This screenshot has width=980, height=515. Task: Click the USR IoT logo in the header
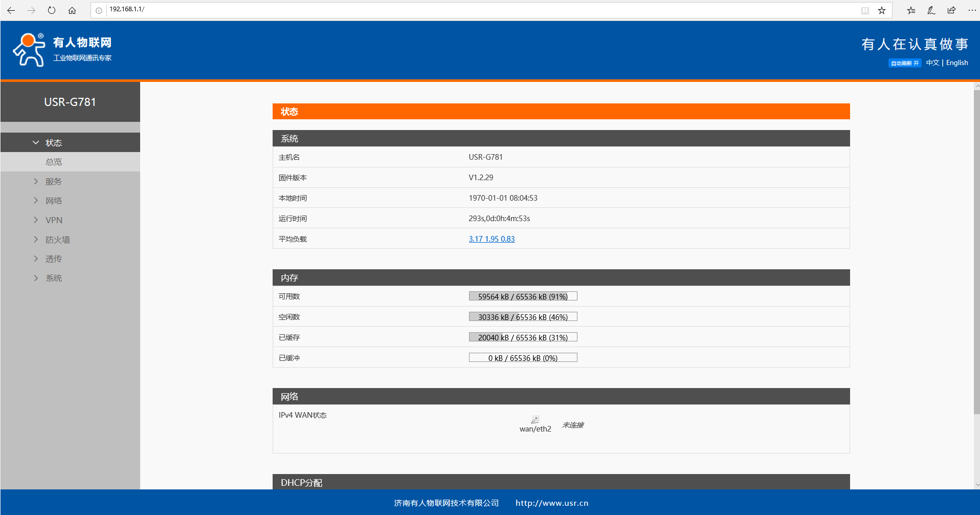62,50
